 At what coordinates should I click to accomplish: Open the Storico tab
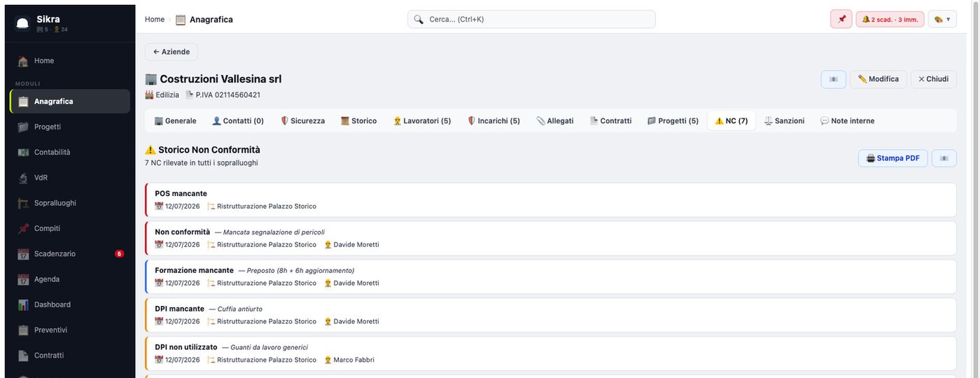point(358,121)
